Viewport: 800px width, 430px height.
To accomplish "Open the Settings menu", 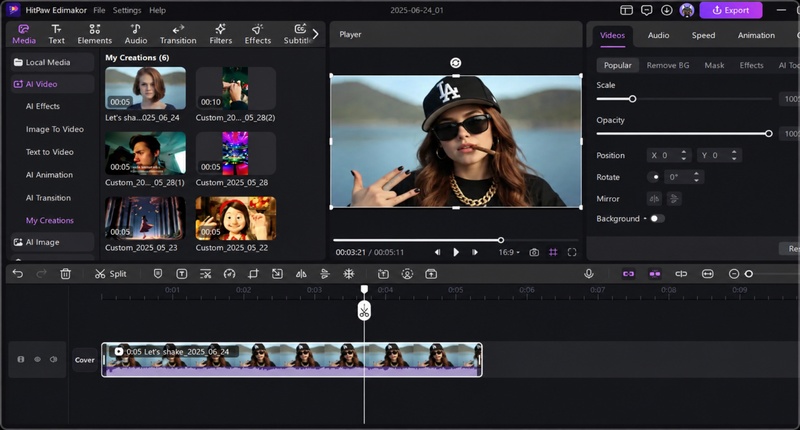I will point(127,10).
